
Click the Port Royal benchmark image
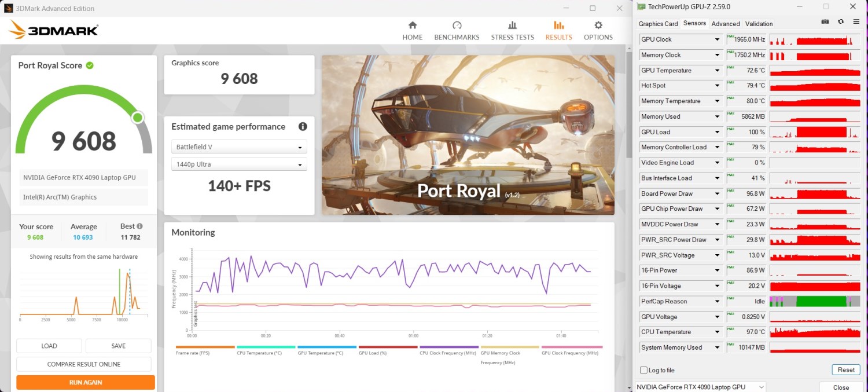468,135
